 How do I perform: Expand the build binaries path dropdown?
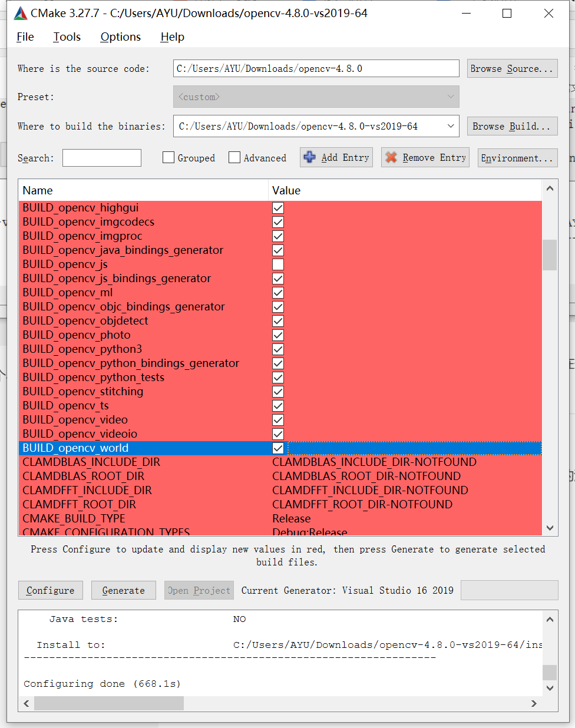tap(451, 126)
